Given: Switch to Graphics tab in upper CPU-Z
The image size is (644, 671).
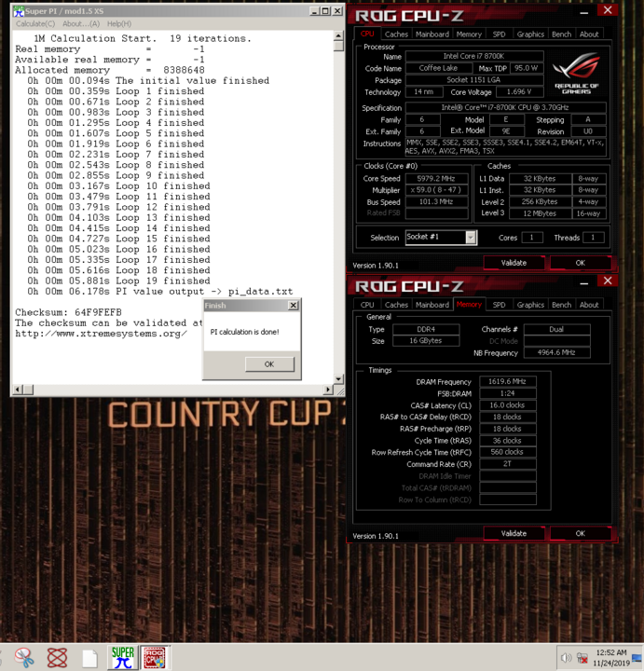Looking at the screenshot, I should [x=530, y=34].
